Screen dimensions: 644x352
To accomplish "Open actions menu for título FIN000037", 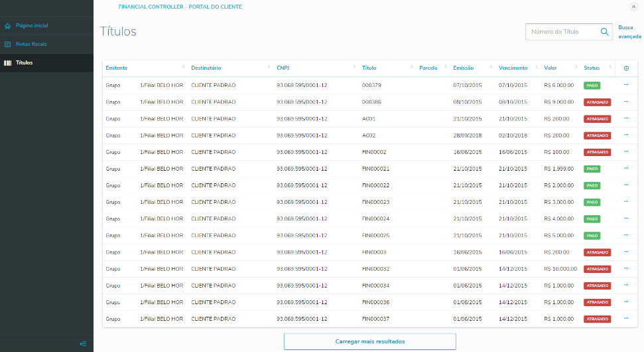I will point(626,319).
